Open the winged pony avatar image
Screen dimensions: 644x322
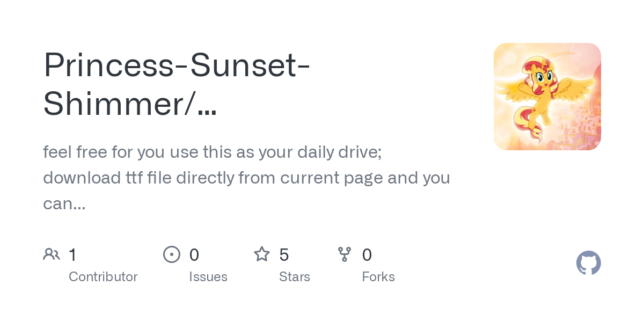[x=547, y=97]
